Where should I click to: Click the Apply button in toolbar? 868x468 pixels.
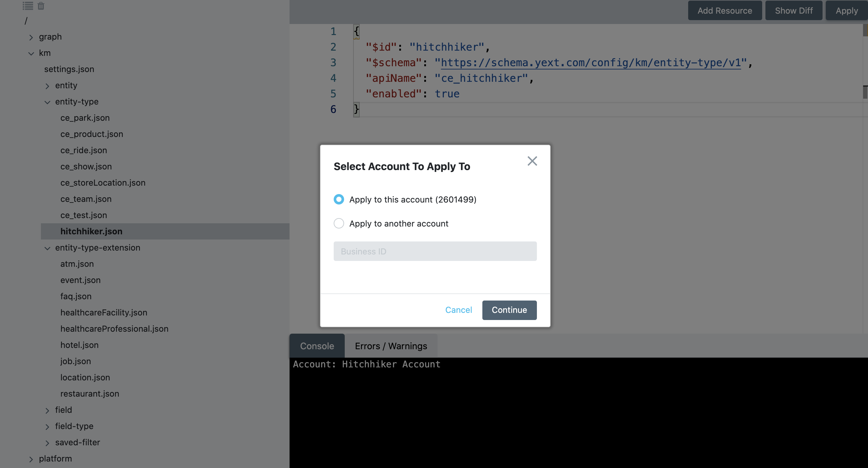[847, 11]
